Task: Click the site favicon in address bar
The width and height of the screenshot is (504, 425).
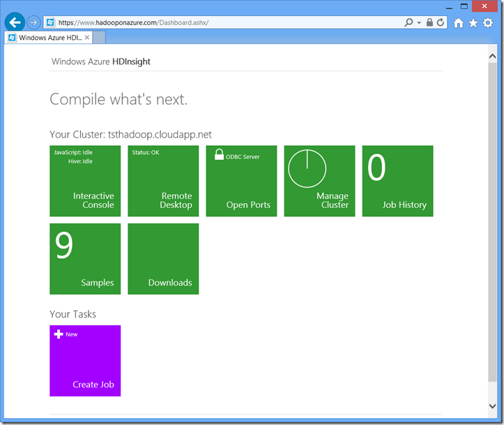Action: [50, 22]
